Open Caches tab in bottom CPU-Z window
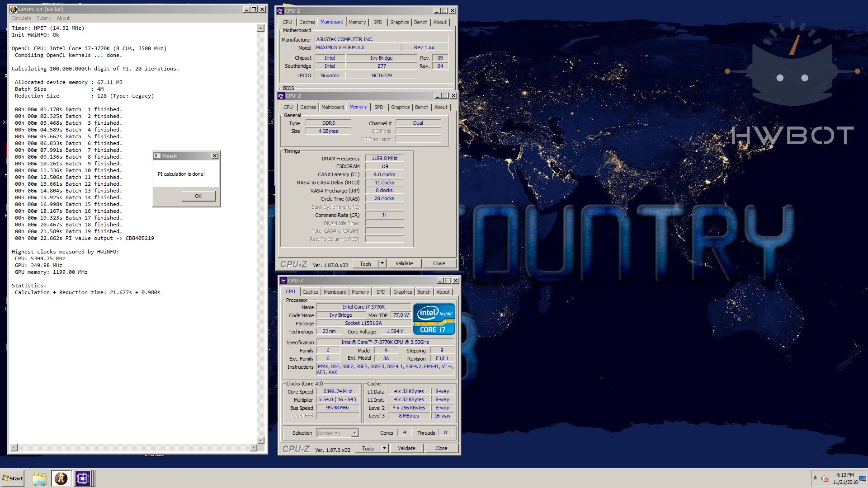868x488 pixels. point(310,292)
